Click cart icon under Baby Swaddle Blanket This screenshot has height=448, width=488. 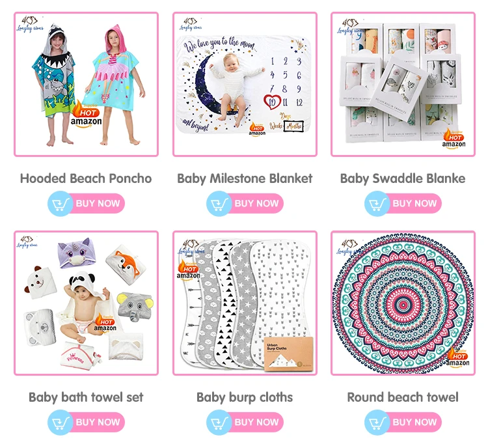tap(377, 204)
